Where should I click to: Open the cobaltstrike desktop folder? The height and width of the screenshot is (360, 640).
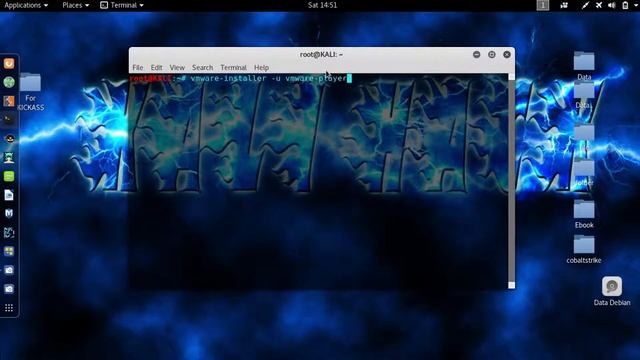tap(584, 249)
